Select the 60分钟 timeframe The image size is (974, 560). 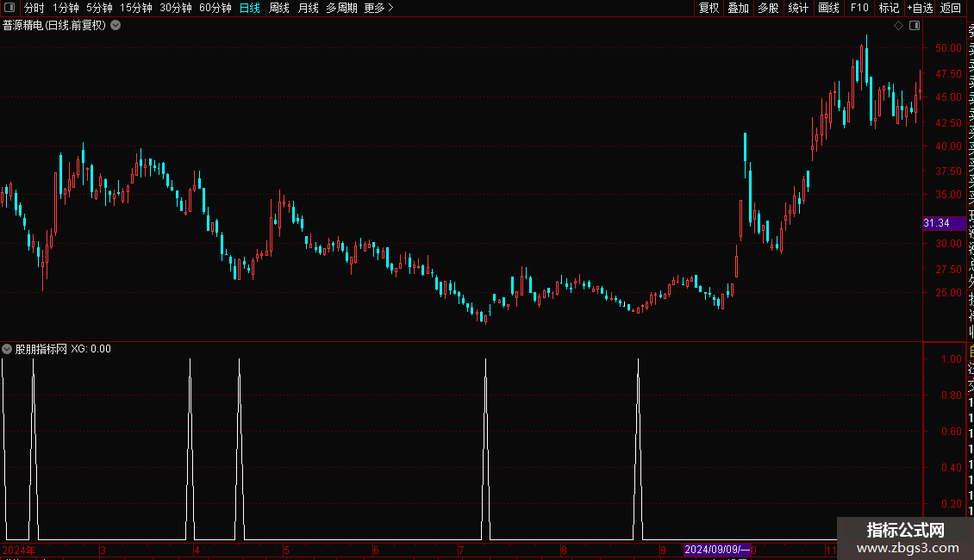pyautogui.click(x=215, y=8)
